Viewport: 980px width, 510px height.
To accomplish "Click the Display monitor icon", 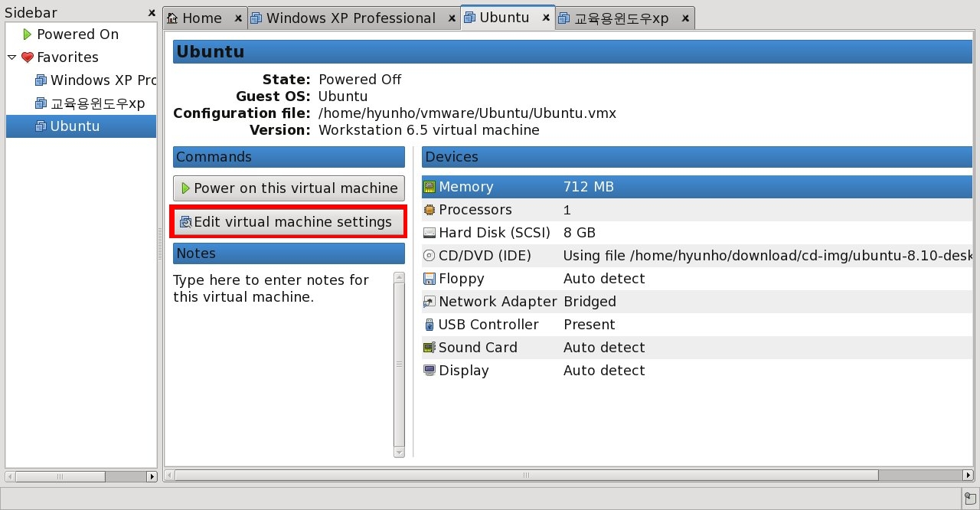I will [x=430, y=371].
